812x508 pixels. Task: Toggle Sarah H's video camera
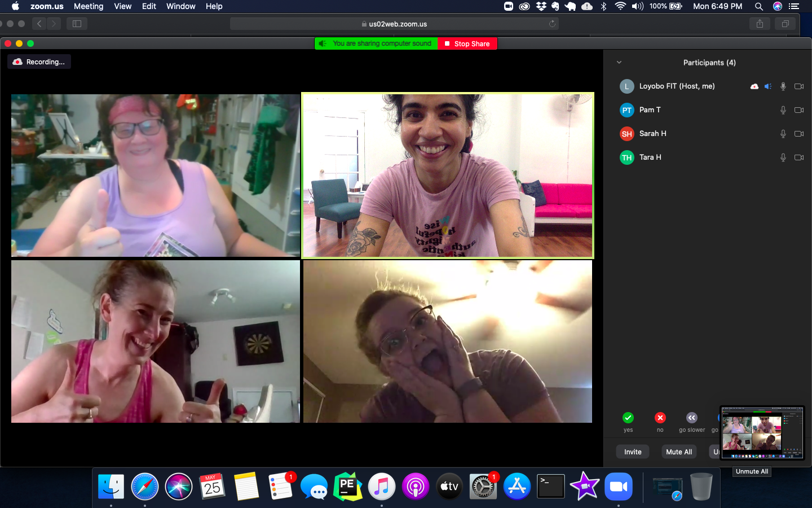[x=798, y=134]
